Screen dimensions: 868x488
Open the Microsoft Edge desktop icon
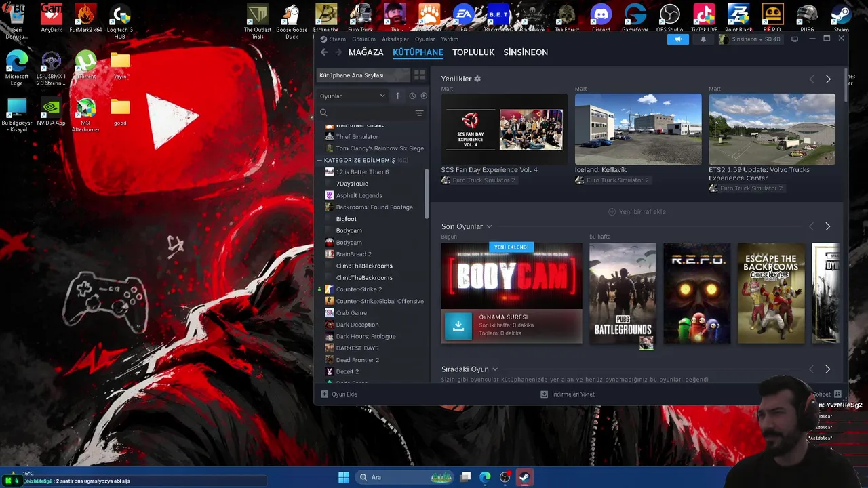click(17, 68)
